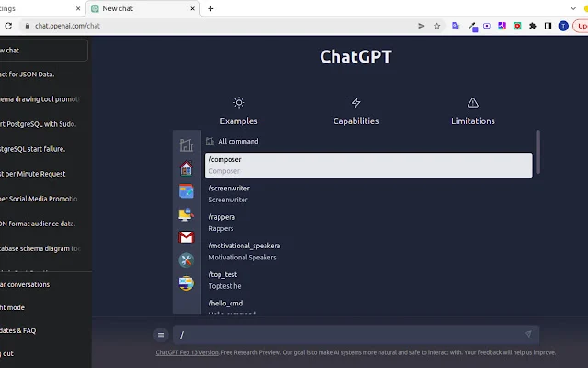Select the /composer command
The height and width of the screenshot is (368, 588).
click(x=367, y=165)
